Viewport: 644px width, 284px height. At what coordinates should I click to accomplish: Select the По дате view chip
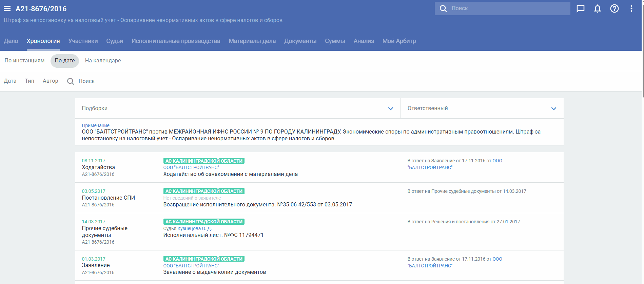65,61
